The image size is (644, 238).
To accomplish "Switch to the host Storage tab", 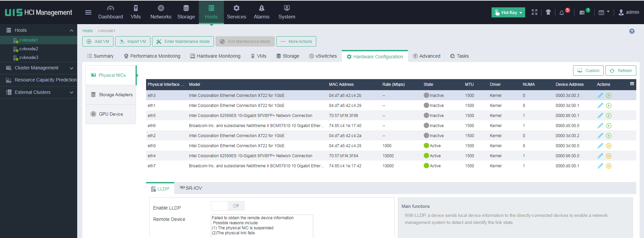I will coord(288,56).
